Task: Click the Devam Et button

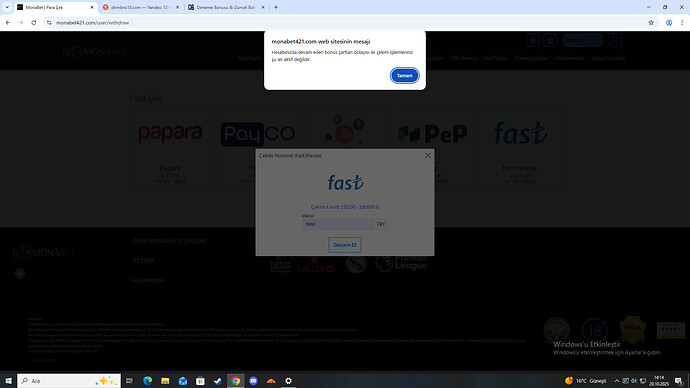Action: (345, 245)
